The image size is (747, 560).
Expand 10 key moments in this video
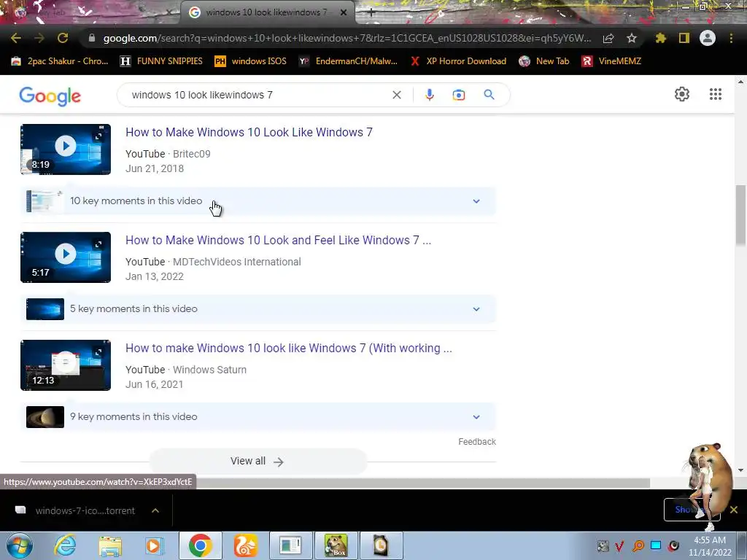pos(258,201)
